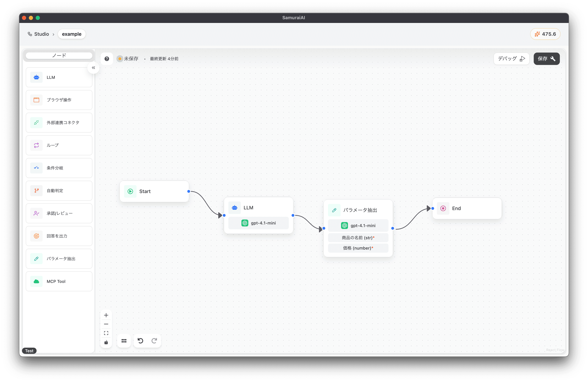
Task: Click the help question mark icon
Action: click(107, 59)
